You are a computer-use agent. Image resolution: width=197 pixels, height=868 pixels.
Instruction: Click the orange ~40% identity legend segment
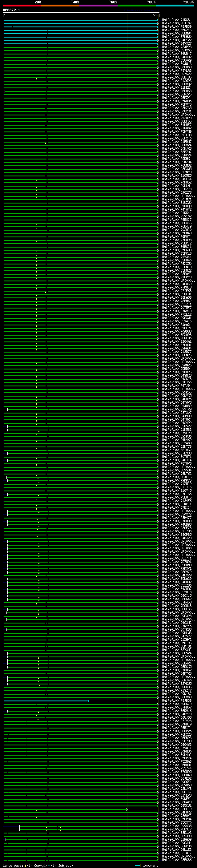click(x=60, y=6)
